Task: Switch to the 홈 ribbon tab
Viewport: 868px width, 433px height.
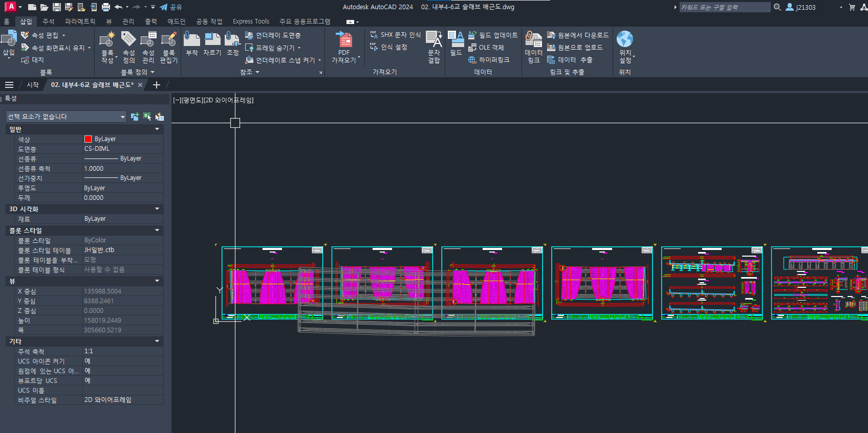Action: tap(7, 21)
